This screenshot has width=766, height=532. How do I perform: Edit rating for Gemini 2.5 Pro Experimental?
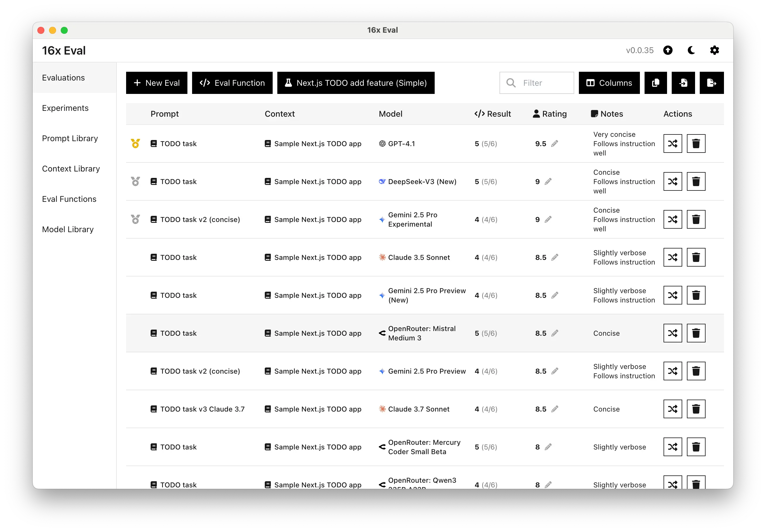(548, 220)
